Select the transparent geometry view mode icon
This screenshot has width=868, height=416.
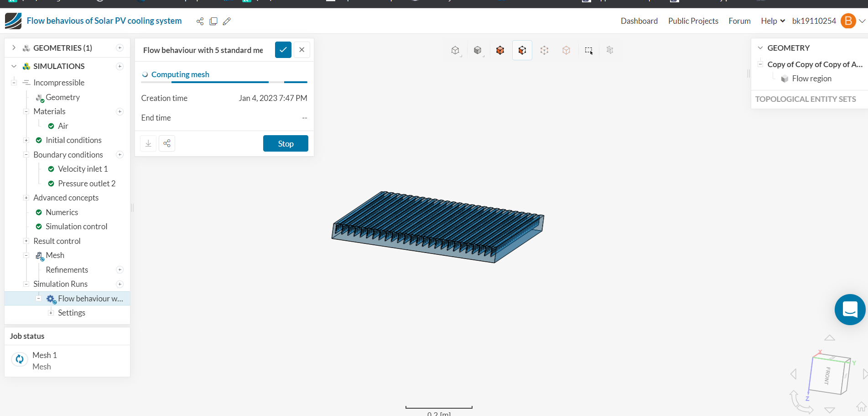coord(455,50)
